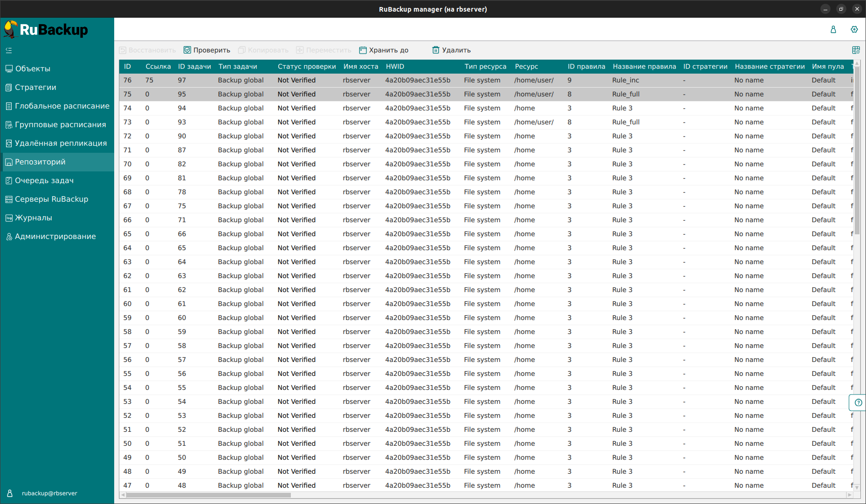Screen dimensions: 866x504
Task: Click the user profile icon in header
Action: click(x=833, y=29)
